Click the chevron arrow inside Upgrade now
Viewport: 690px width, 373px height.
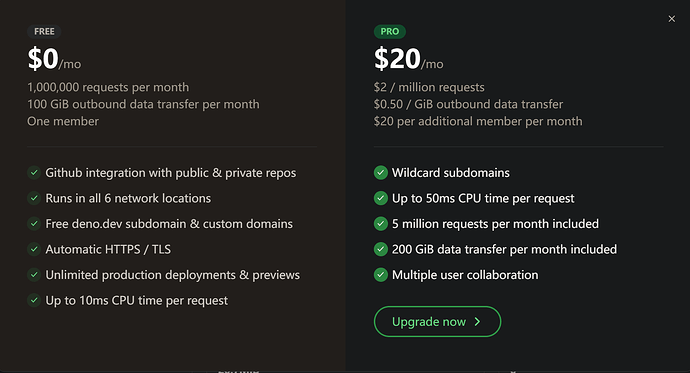(477, 322)
